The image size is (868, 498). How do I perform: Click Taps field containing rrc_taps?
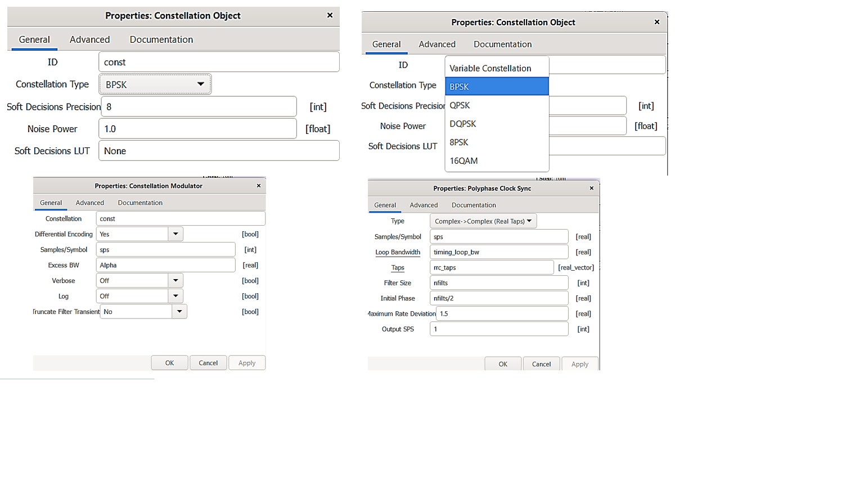(x=492, y=267)
